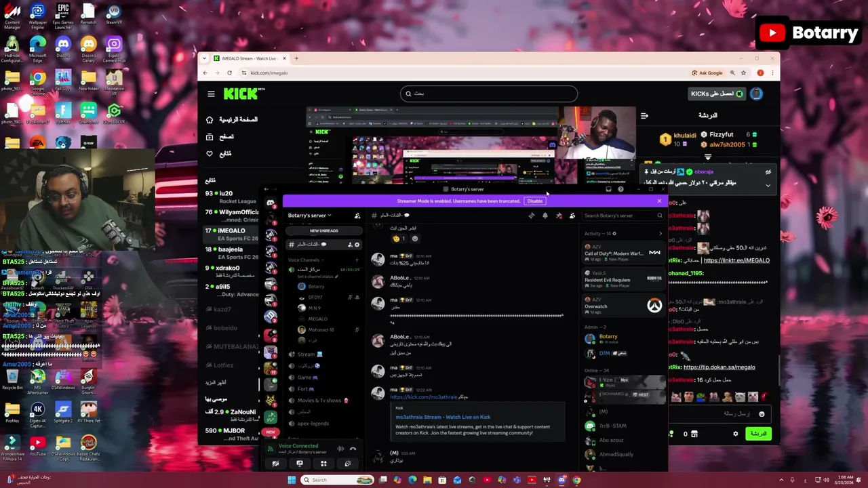
Task: Open Discord help icon in title bar
Action: click(x=620, y=189)
